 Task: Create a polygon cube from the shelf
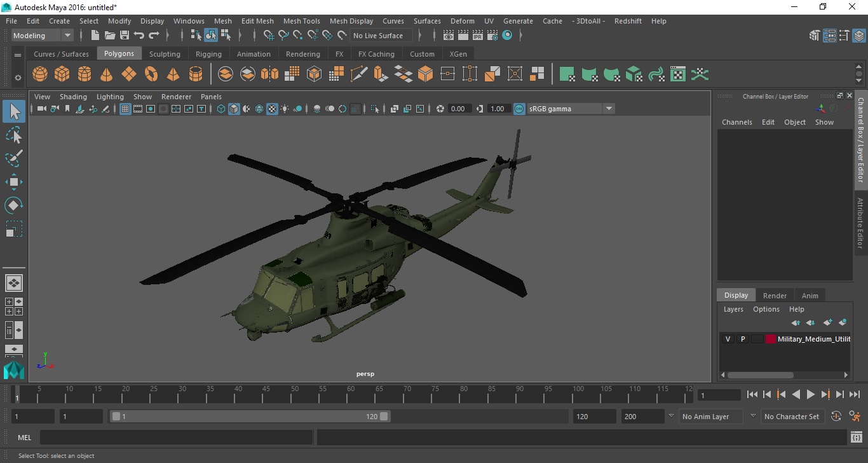click(x=62, y=74)
